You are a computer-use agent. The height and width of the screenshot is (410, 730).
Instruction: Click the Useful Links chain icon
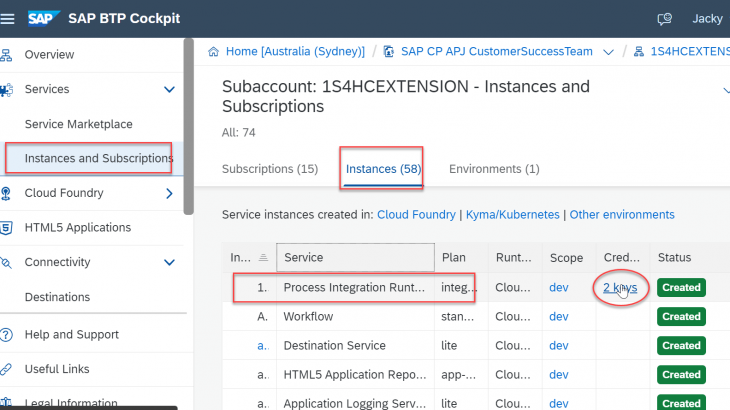(x=6, y=369)
